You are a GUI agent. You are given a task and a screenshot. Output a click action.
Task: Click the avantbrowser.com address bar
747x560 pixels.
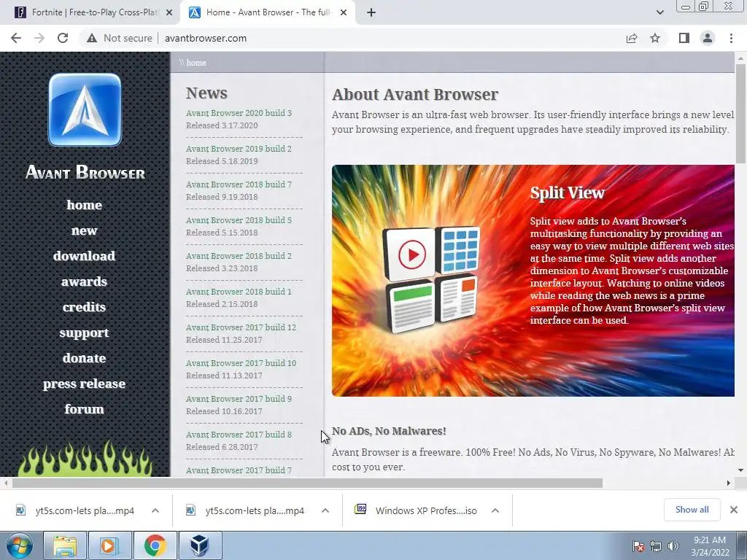205,38
